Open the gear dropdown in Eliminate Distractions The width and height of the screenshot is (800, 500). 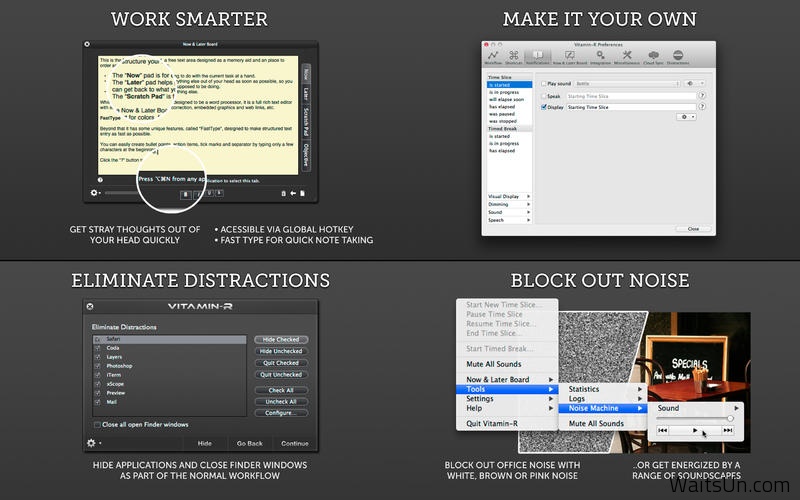click(93, 442)
